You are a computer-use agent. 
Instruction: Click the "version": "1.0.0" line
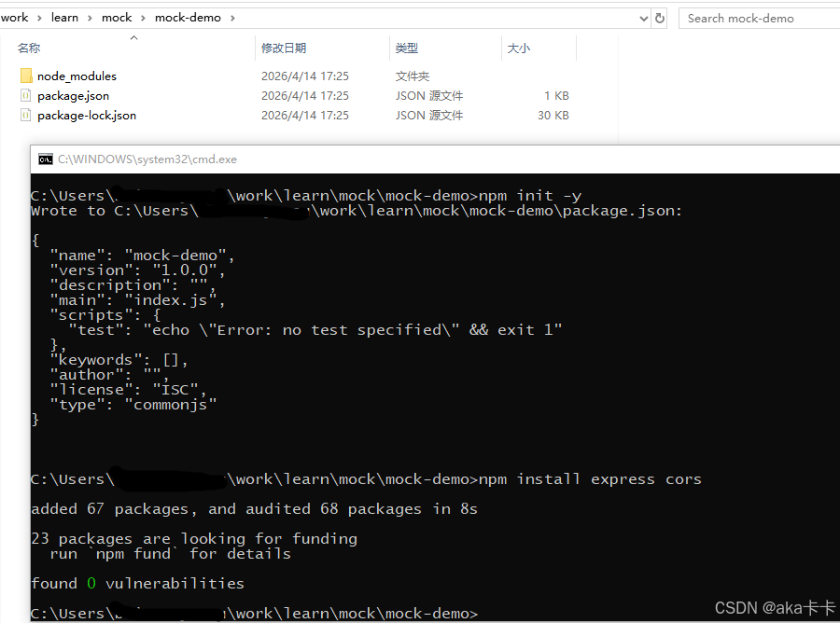[138, 270]
